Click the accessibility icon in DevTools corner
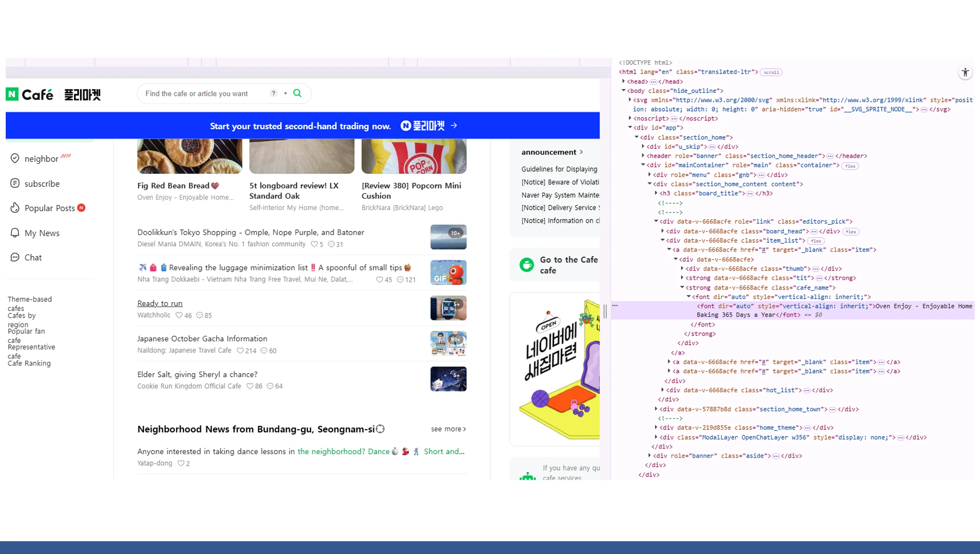The width and height of the screenshot is (980, 554). click(965, 72)
